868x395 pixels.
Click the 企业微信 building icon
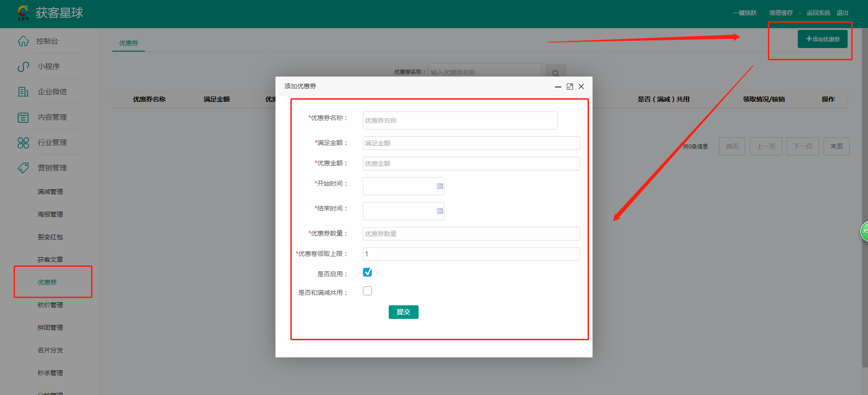pyautogui.click(x=23, y=92)
